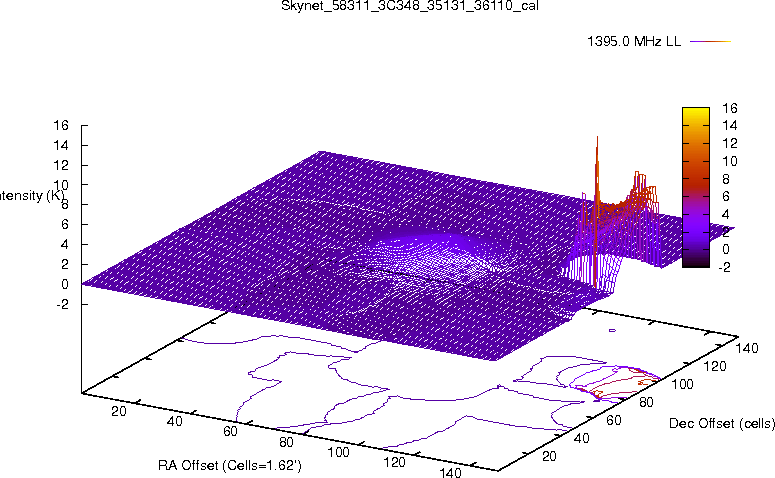The width and height of the screenshot is (775, 478).
Task: Click the intensity axis tick label 16
Action: [61, 125]
